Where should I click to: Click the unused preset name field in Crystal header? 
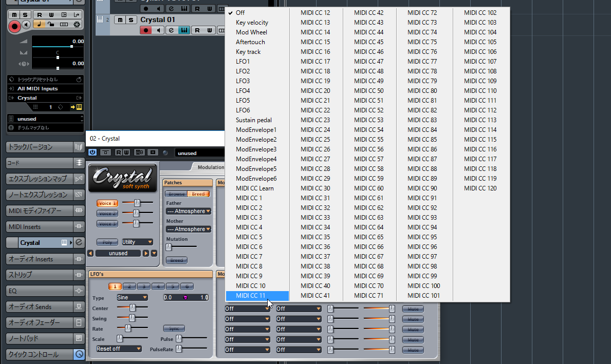pyautogui.click(x=199, y=153)
